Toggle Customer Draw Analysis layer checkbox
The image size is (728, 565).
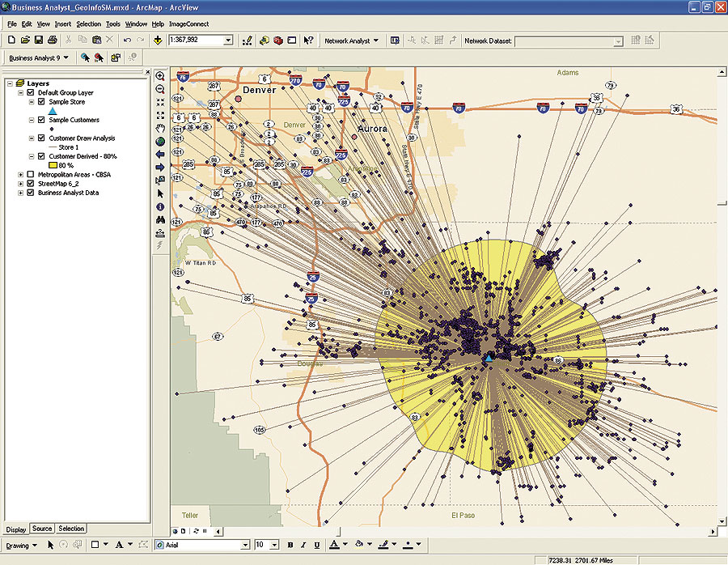pos(41,138)
